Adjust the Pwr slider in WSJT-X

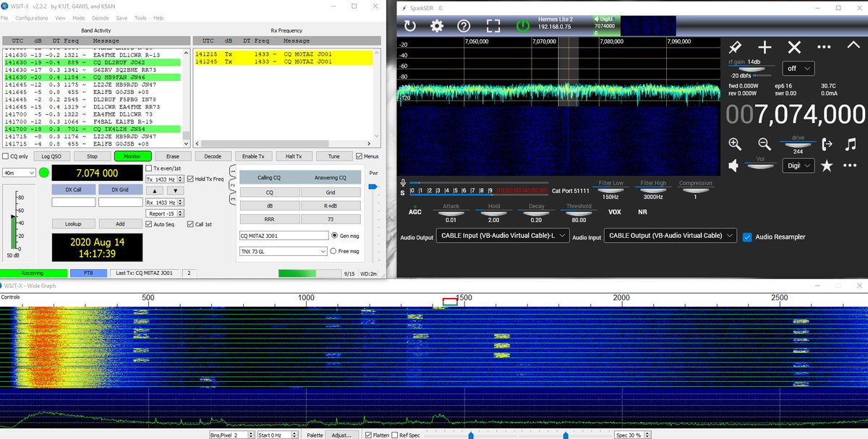pyautogui.click(x=373, y=187)
